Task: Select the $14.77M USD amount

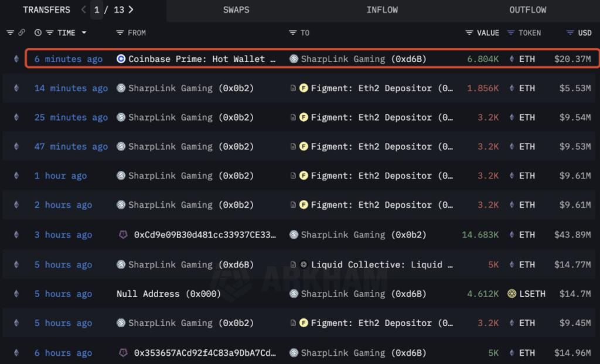Action: coord(572,265)
